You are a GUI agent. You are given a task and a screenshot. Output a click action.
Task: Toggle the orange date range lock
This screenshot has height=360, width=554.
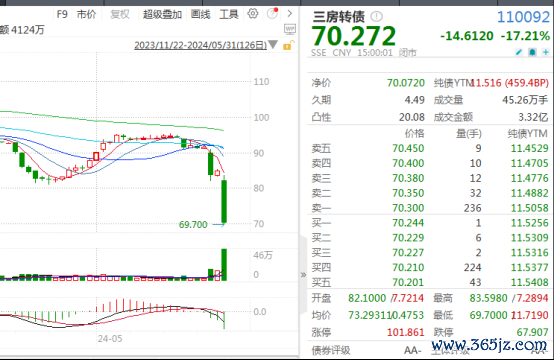288,45
